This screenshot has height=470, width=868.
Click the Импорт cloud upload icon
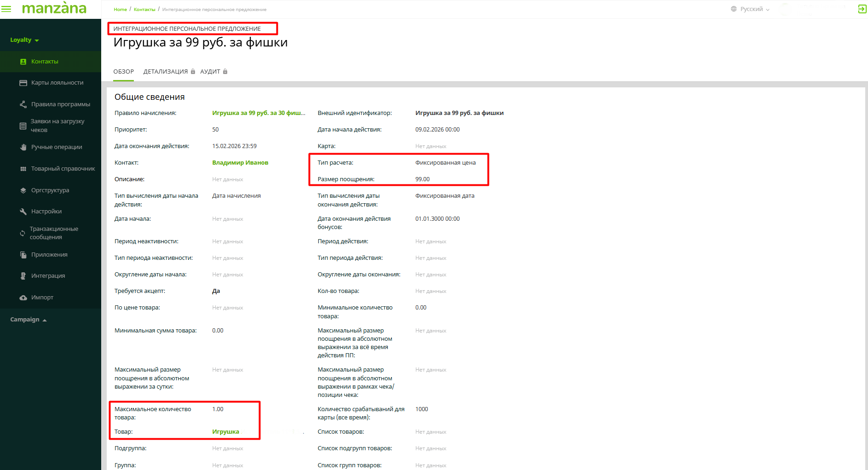click(x=23, y=298)
